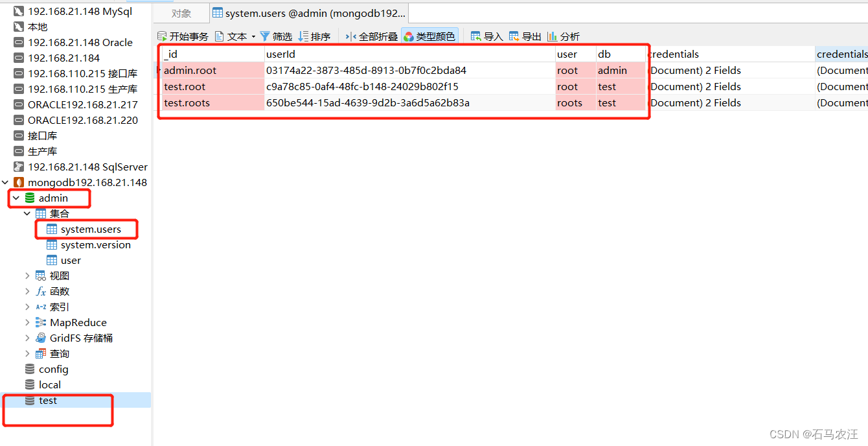
Task: Expand the GridFS 存储桶 node
Action: (81, 337)
